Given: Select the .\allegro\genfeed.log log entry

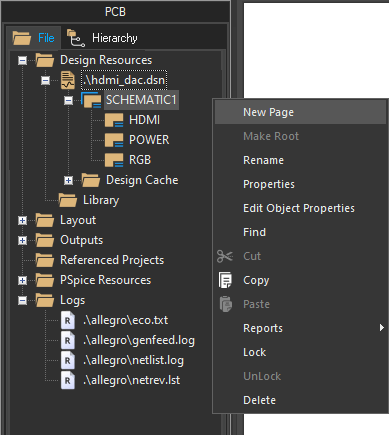Looking at the screenshot, I should [139, 340].
